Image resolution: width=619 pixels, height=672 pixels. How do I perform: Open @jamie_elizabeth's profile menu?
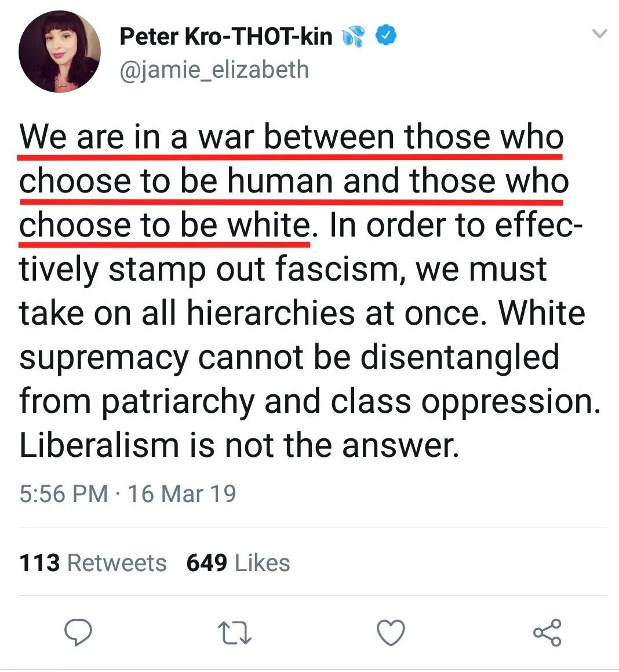pos(214,70)
